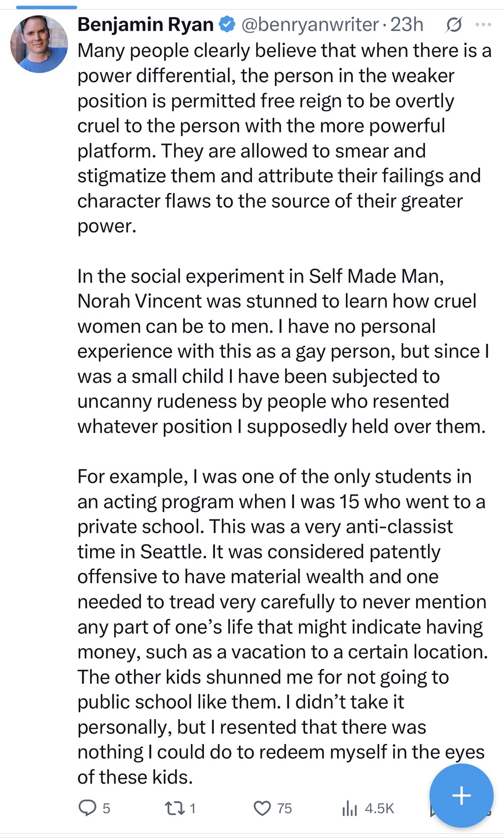
Task: Tap the blue compose plus button
Action: pos(461,795)
